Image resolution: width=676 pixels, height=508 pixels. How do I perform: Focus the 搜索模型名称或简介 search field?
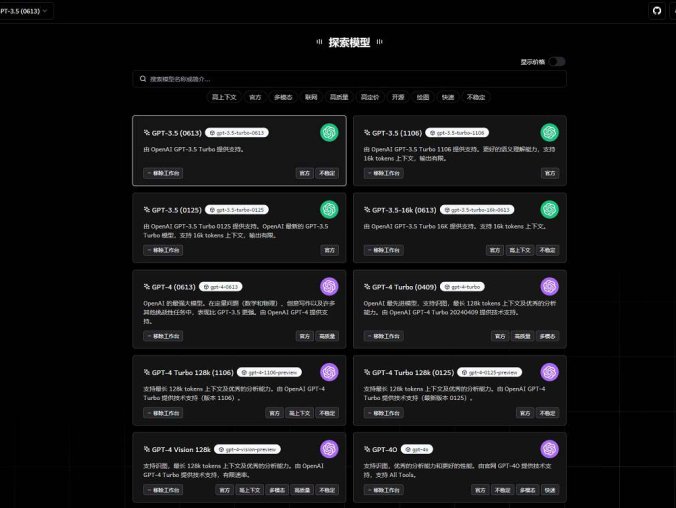tap(349, 79)
